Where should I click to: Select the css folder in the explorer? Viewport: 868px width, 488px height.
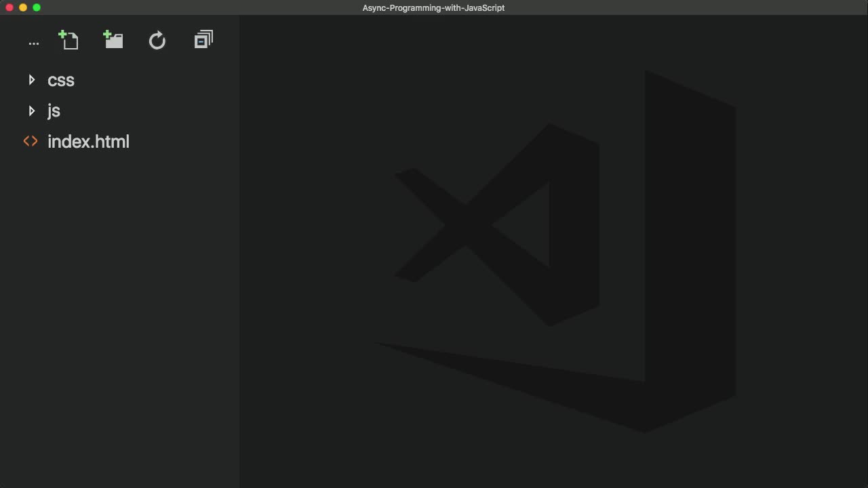pos(61,80)
